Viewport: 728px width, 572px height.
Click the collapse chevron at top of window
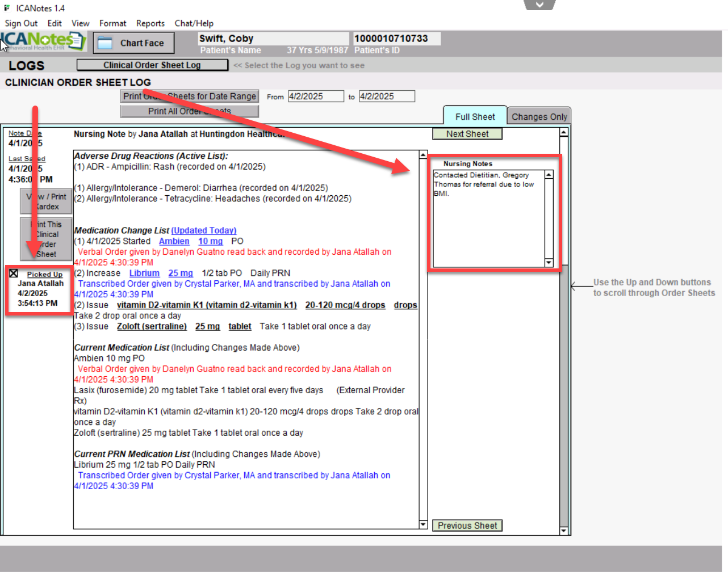click(x=539, y=5)
